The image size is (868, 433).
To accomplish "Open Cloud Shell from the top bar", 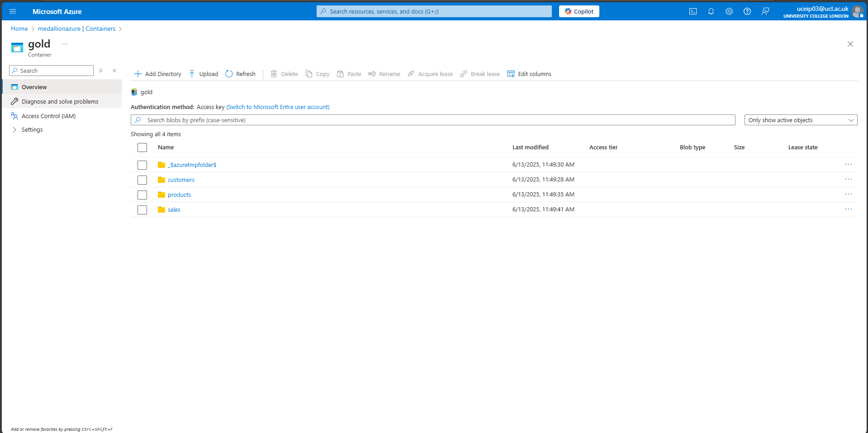I will [693, 11].
